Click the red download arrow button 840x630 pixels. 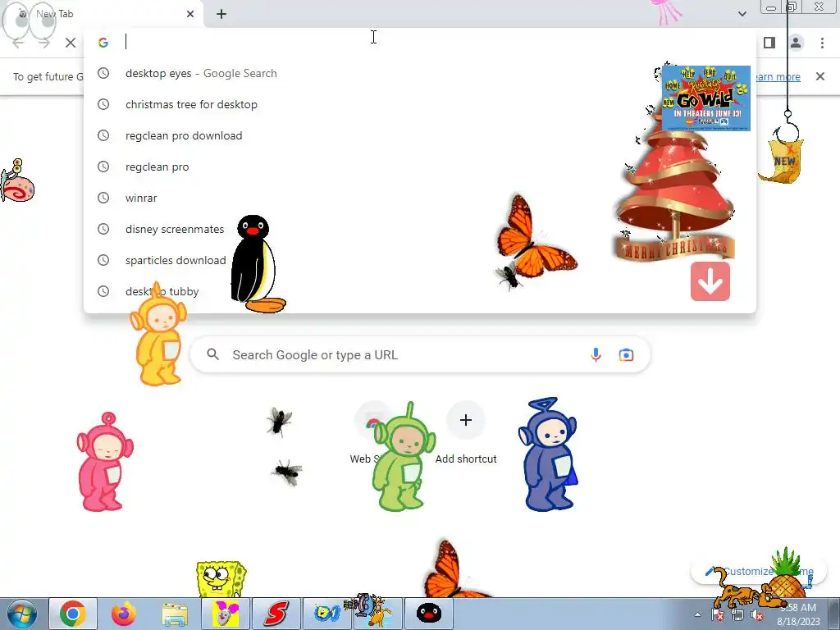point(710,281)
